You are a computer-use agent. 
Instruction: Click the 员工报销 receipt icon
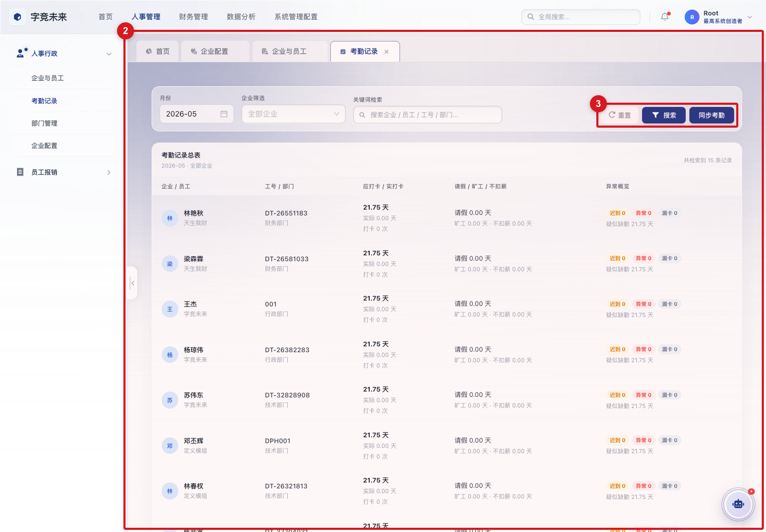(x=20, y=172)
